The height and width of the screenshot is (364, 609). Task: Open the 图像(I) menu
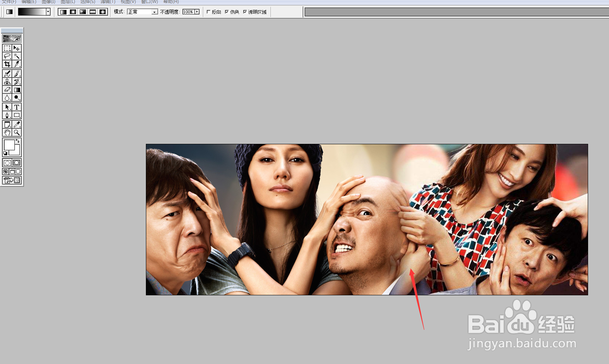tap(49, 2)
